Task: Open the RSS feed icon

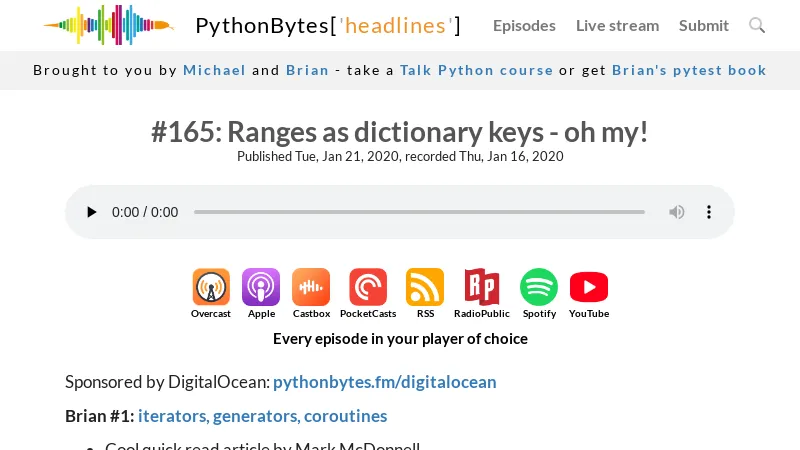Action: [425, 287]
